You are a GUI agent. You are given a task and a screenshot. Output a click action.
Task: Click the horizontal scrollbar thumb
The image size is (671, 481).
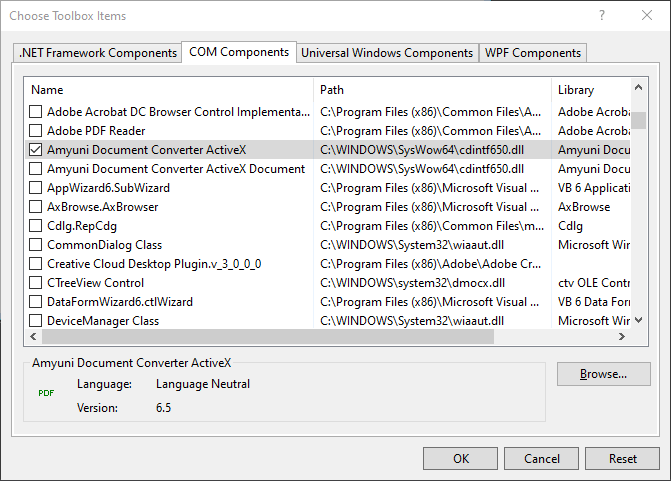(x=268, y=336)
